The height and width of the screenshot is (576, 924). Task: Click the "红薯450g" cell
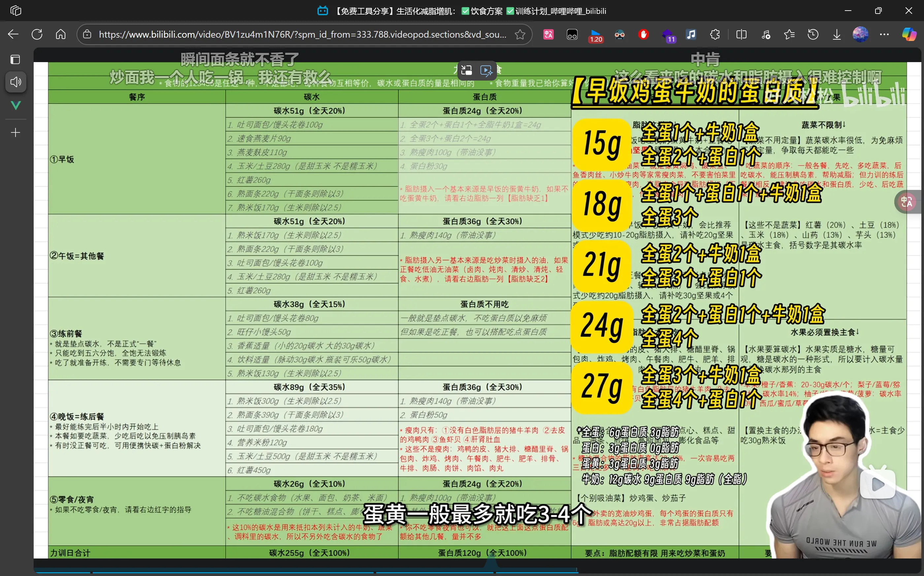[x=312, y=470]
